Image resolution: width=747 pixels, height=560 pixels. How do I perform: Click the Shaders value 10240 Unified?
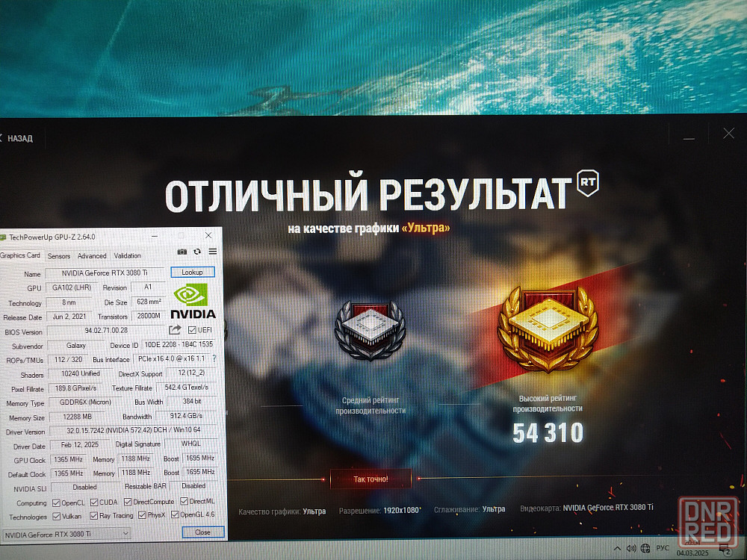[81, 374]
